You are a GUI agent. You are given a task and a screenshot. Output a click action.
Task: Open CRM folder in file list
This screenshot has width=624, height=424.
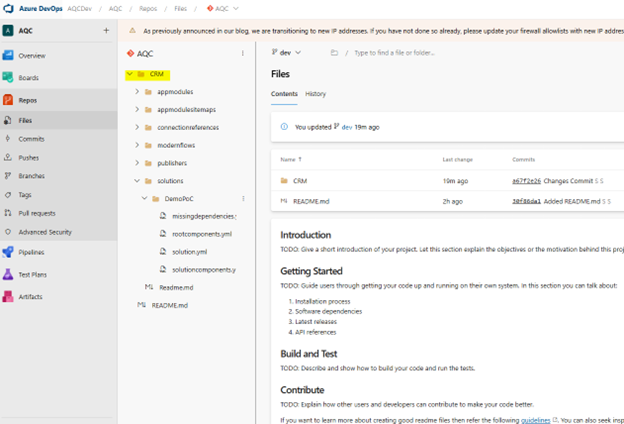(300, 181)
